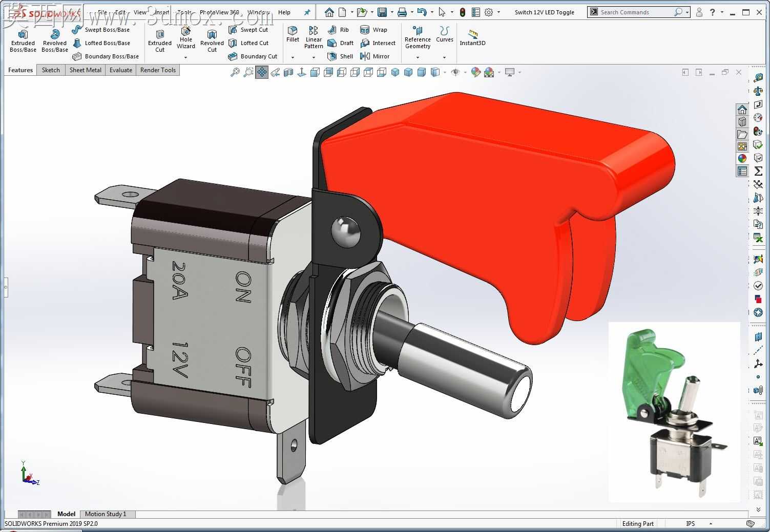Expand the Curves dropdown arrow
Image resolution: width=770 pixels, height=532 pixels.
(445, 57)
